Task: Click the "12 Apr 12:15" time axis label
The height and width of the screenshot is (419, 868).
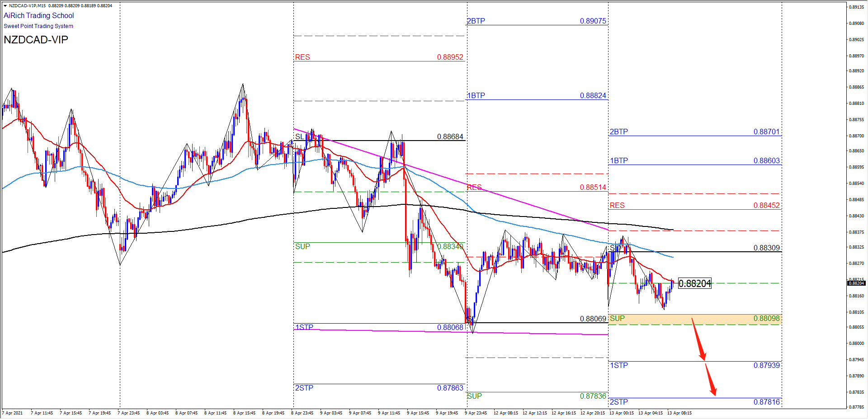Action: [x=535, y=413]
